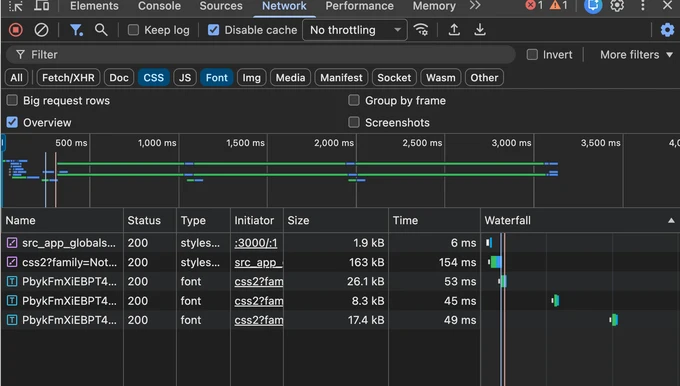Enable Big request rows checkbox
This screenshot has height=386, width=680.
tap(12, 100)
